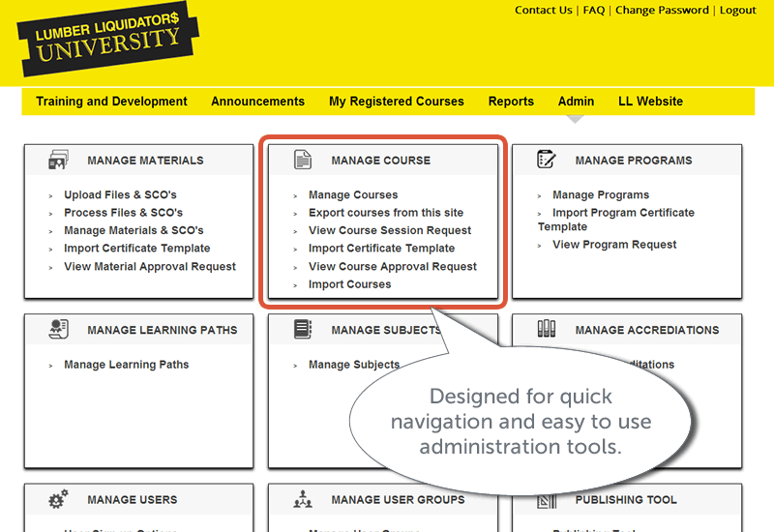Open View Course Session Request

click(x=390, y=230)
